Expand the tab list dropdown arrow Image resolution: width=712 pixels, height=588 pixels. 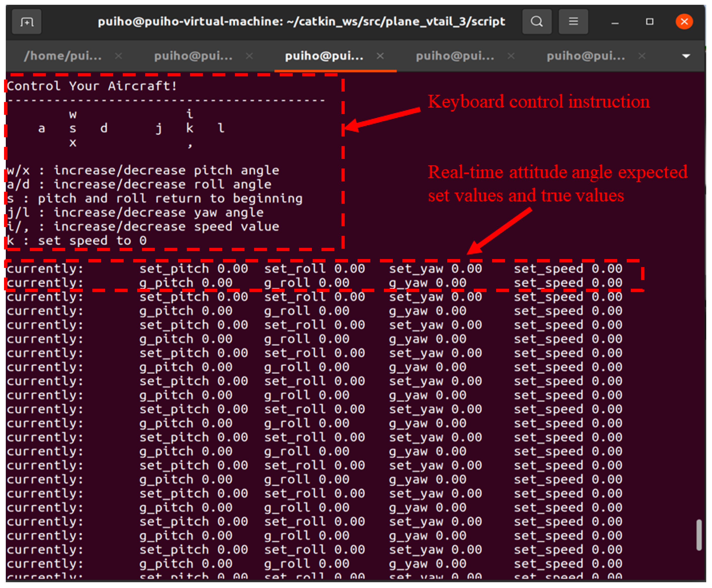pos(686,56)
